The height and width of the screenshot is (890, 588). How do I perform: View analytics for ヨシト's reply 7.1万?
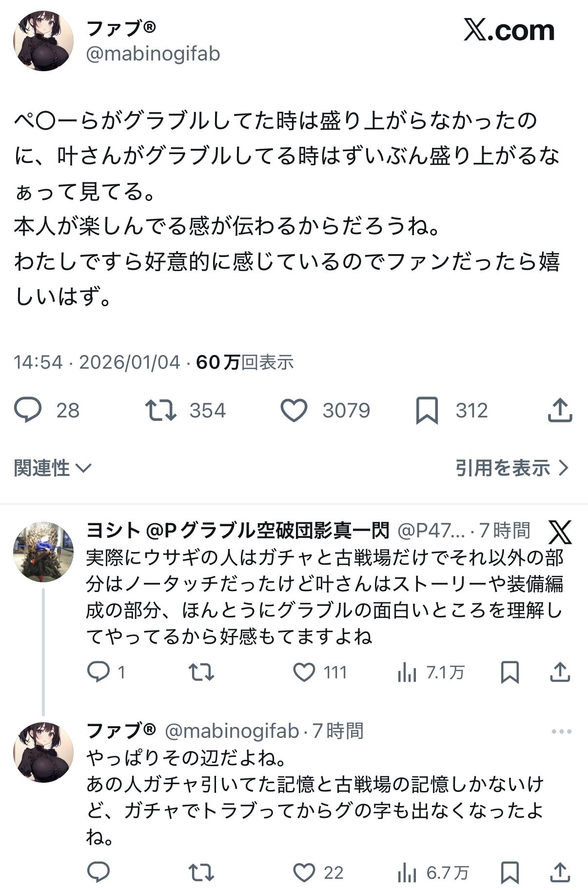(x=407, y=673)
